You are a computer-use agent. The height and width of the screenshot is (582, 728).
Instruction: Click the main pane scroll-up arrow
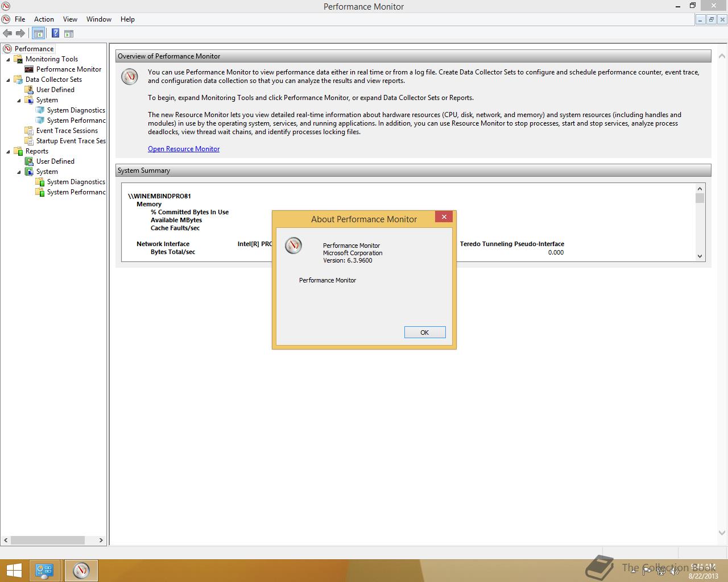(722, 56)
